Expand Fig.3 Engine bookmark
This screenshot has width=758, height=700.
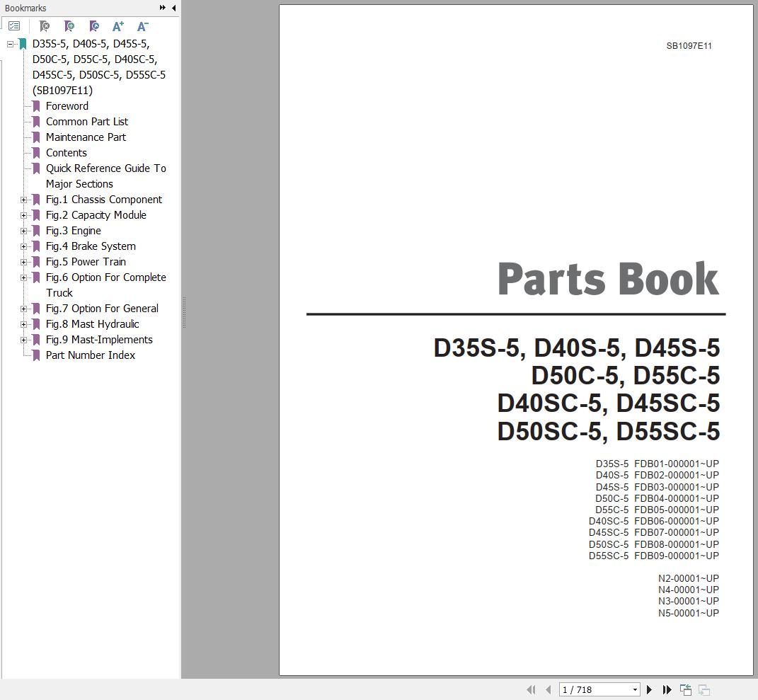pos(23,231)
